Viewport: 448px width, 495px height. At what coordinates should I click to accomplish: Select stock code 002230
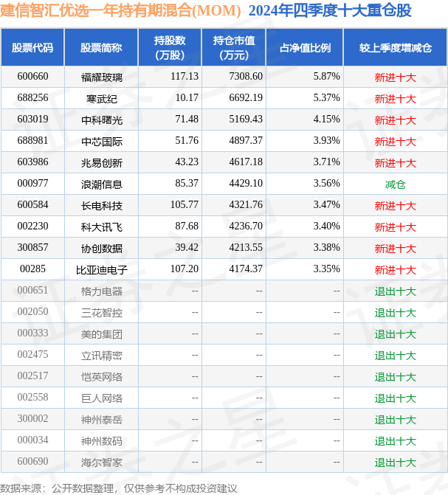coord(33,226)
